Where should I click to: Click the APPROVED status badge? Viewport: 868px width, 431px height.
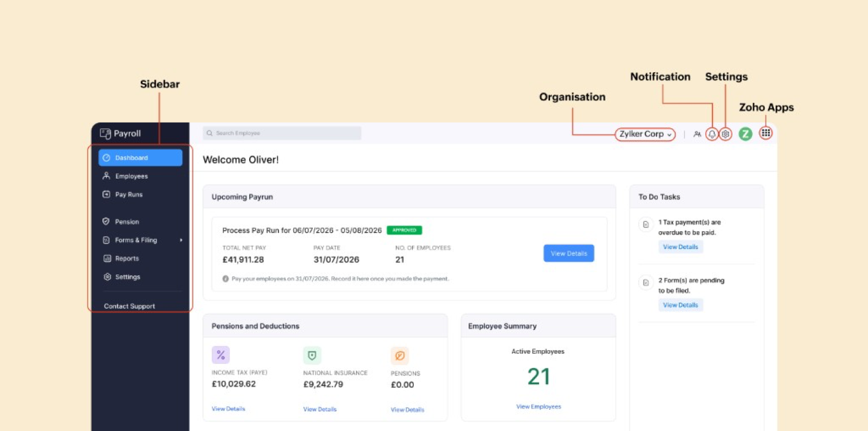click(405, 230)
